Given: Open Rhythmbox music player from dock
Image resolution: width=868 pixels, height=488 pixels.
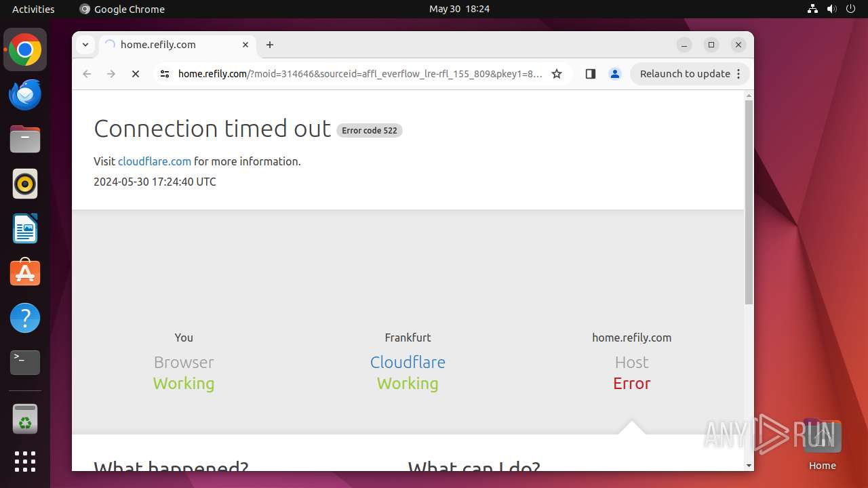Looking at the screenshot, I should [x=25, y=184].
